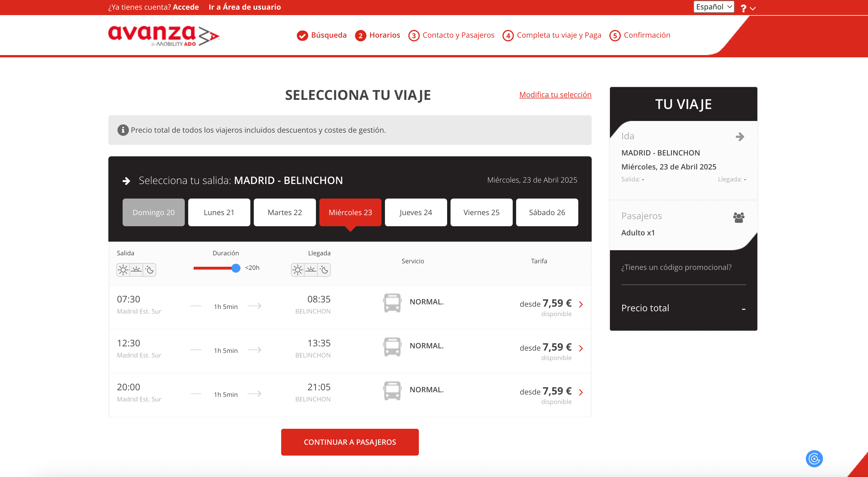Toggle the daytime sun filter under Salida
This screenshot has height=477, width=868.
coord(123,270)
